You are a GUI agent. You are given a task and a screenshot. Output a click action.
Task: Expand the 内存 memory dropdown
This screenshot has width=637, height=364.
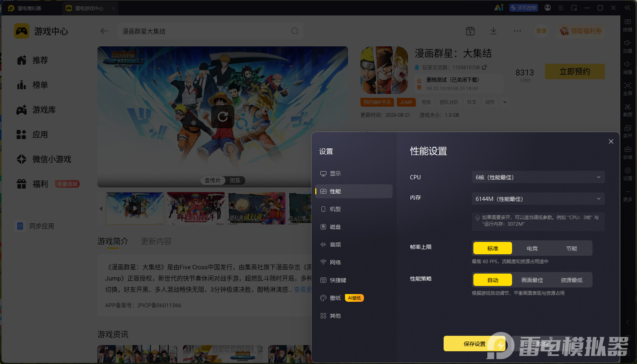point(538,199)
